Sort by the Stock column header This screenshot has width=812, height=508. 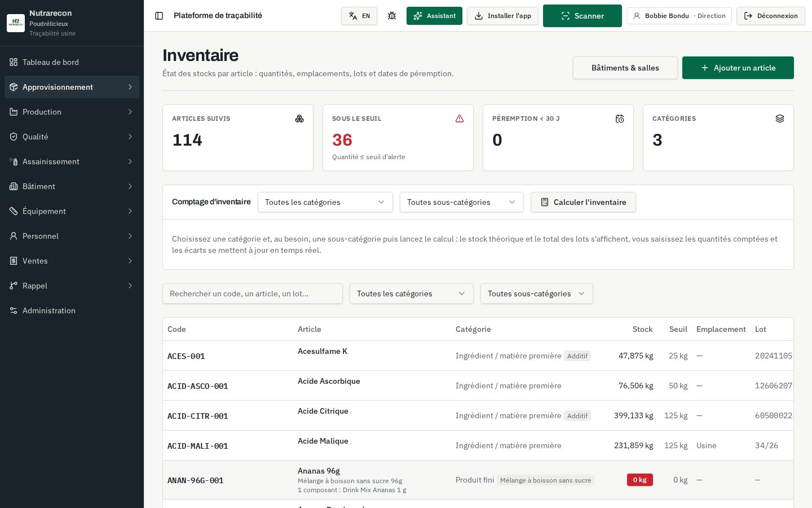(642, 329)
